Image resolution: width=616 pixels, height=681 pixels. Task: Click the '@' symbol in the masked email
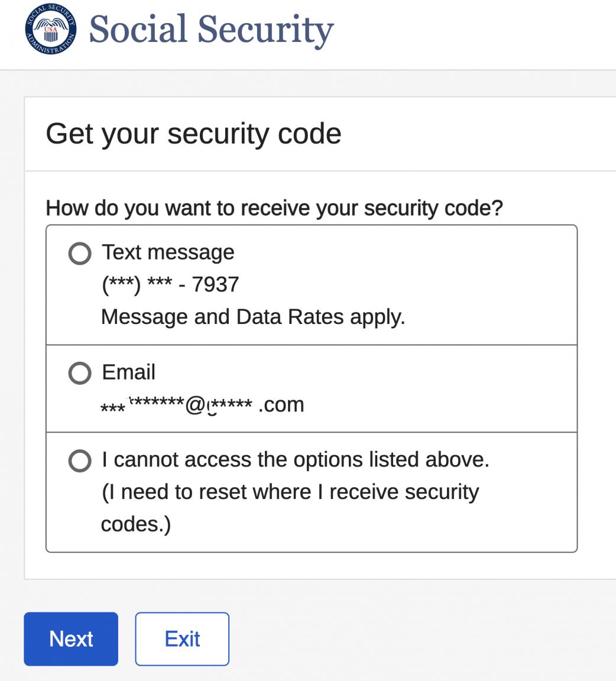click(x=195, y=405)
